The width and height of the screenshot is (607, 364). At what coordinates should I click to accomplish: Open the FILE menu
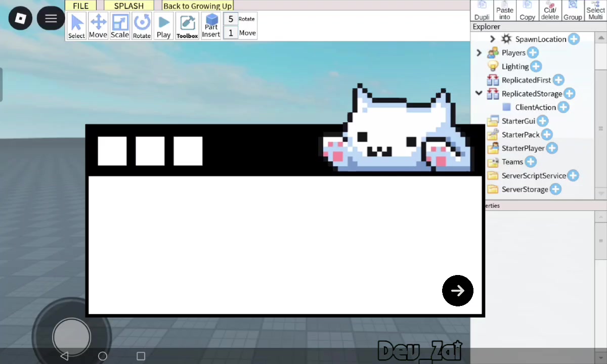coord(80,6)
